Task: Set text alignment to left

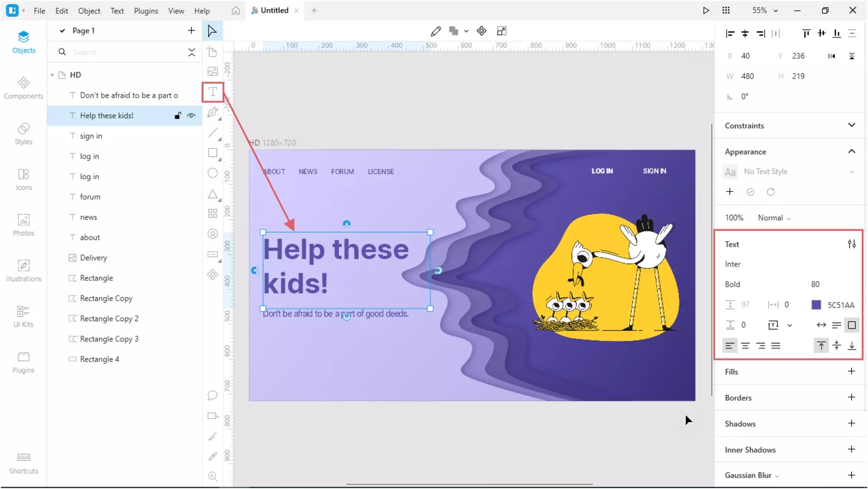Action: point(730,346)
